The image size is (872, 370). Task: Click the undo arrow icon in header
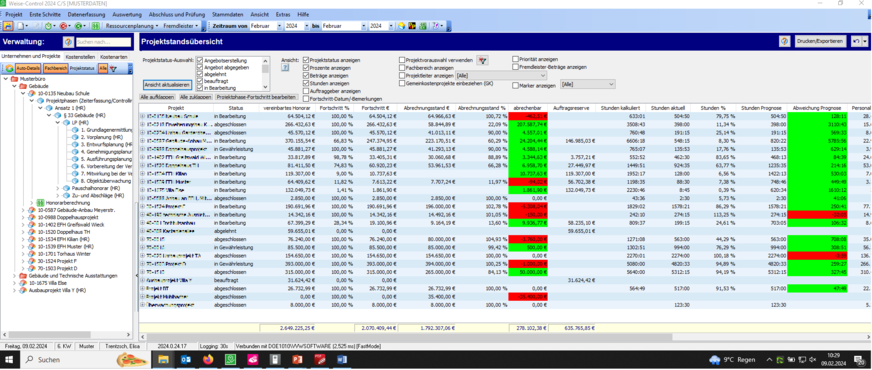coord(855,41)
